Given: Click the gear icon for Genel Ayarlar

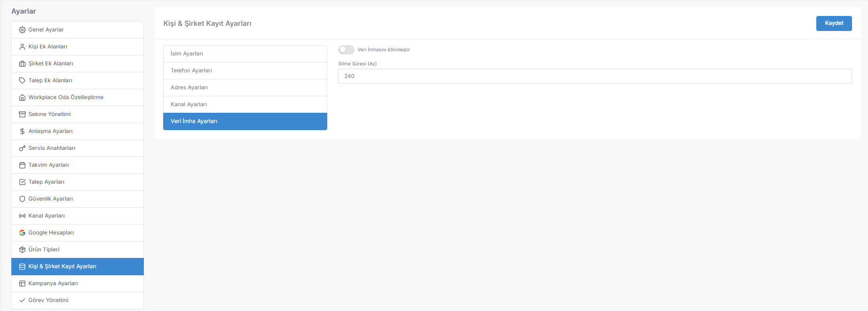Looking at the screenshot, I should point(22,30).
